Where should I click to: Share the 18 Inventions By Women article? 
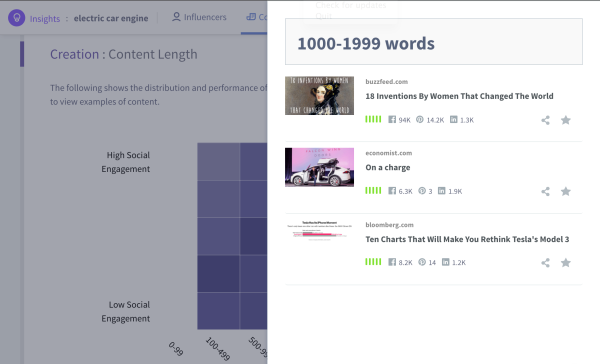(x=545, y=120)
